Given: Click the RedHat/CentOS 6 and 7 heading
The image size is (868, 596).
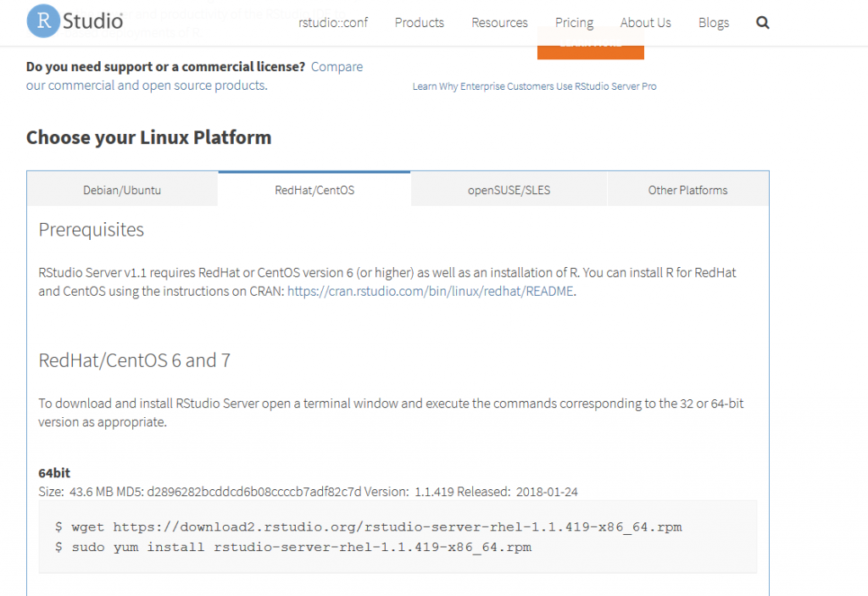Looking at the screenshot, I should [134, 360].
